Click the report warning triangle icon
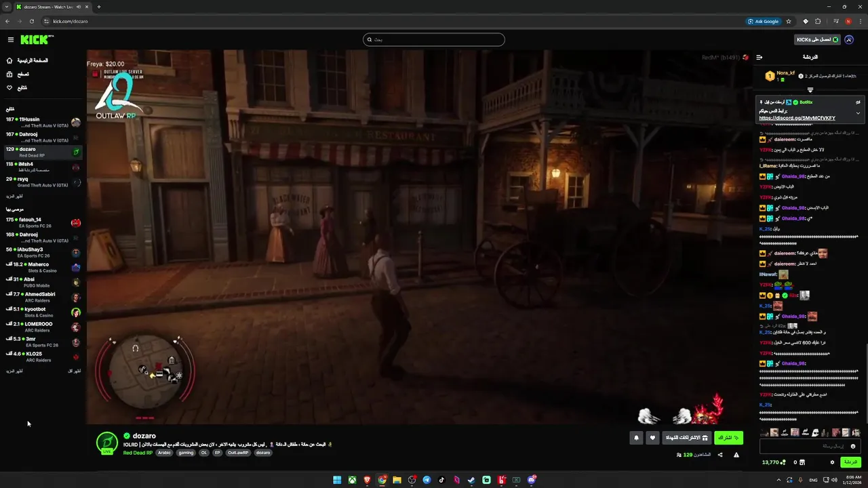The image size is (868, 488). (x=736, y=455)
